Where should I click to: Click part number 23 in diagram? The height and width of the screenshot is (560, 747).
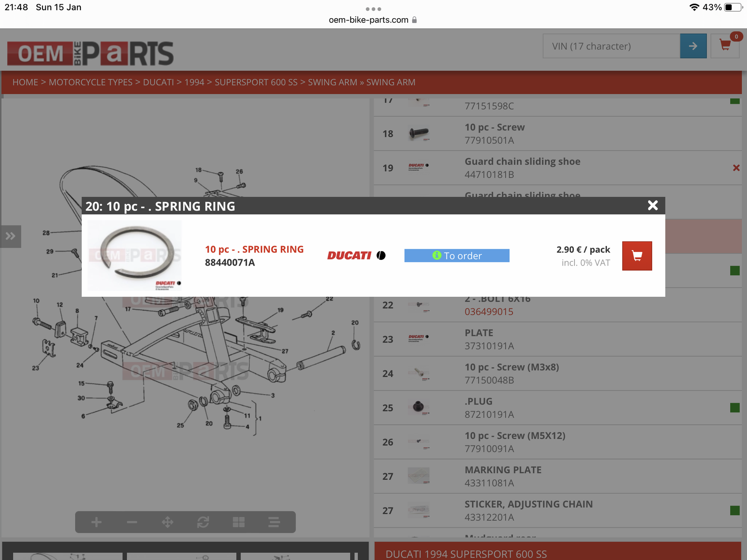[x=35, y=368]
